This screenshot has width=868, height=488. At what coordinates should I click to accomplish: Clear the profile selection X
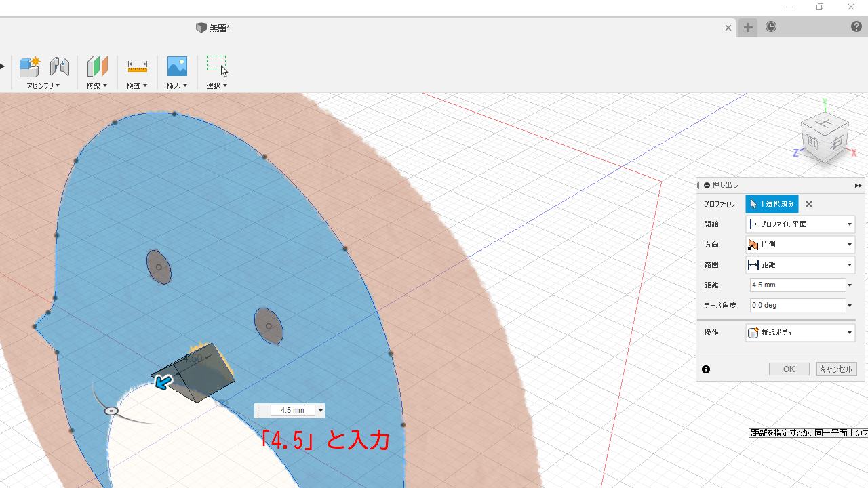click(x=809, y=204)
